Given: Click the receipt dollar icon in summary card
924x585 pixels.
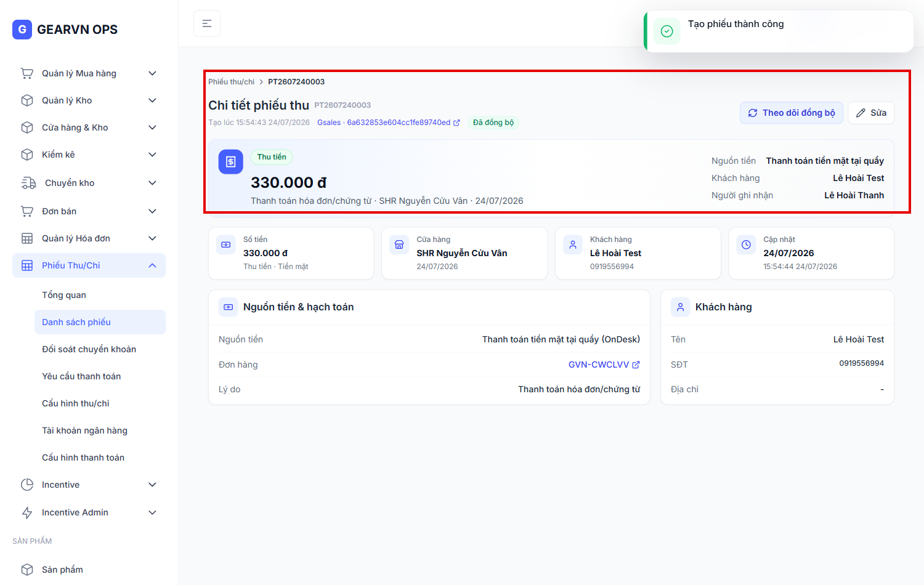Looking at the screenshot, I should pyautogui.click(x=231, y=162).
